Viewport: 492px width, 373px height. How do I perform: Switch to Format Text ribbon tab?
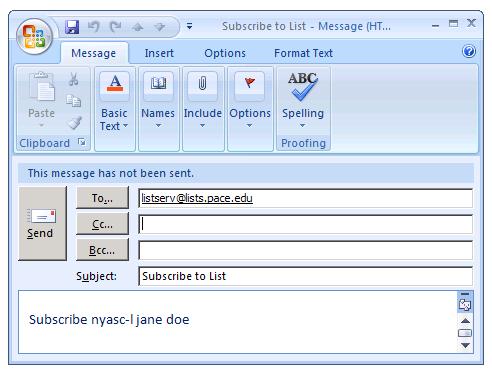tap(303, 53)
